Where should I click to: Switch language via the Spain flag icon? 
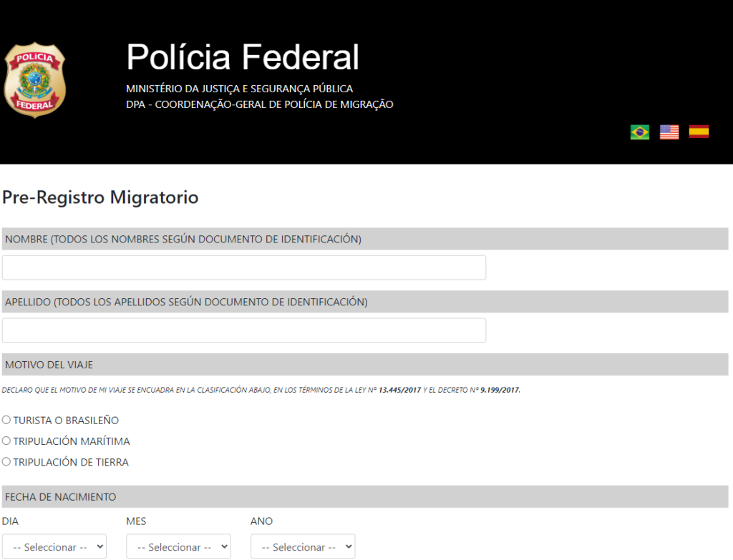pyautogui.click(x=699, y=132)
